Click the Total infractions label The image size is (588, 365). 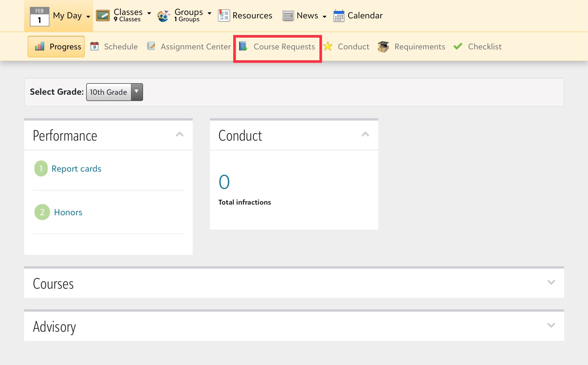tap(245, 202)
